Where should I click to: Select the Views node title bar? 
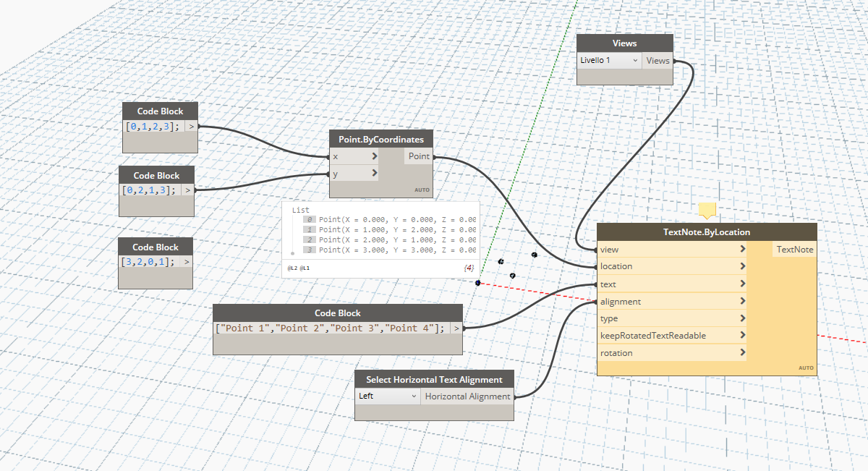[625, 43]
